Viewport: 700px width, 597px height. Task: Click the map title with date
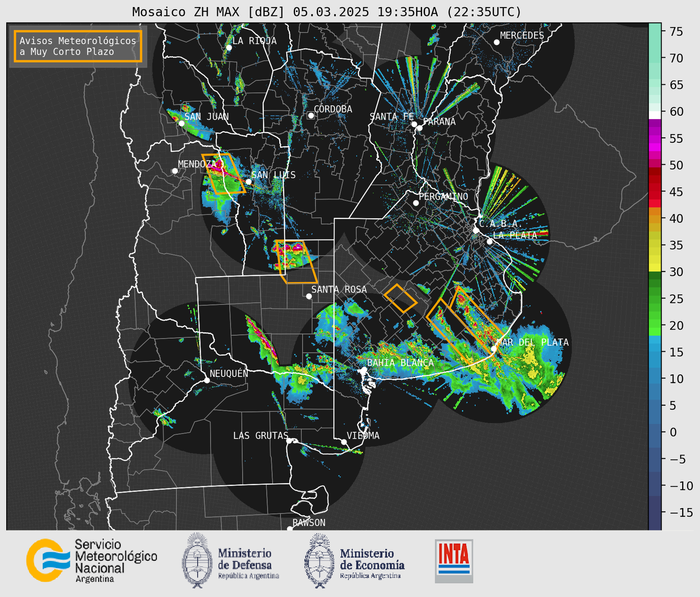click(x=327, y=12)
